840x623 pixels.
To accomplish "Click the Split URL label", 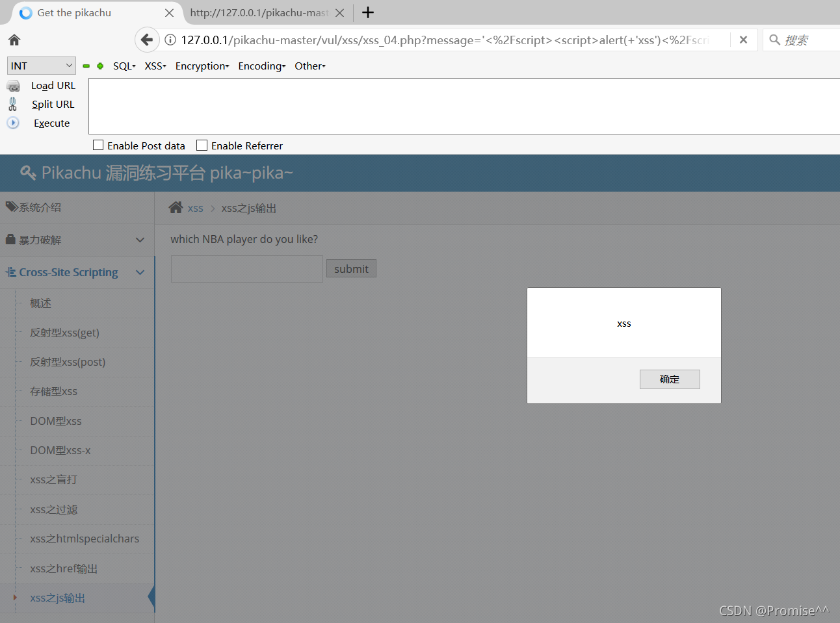I will tap(53, 104).
